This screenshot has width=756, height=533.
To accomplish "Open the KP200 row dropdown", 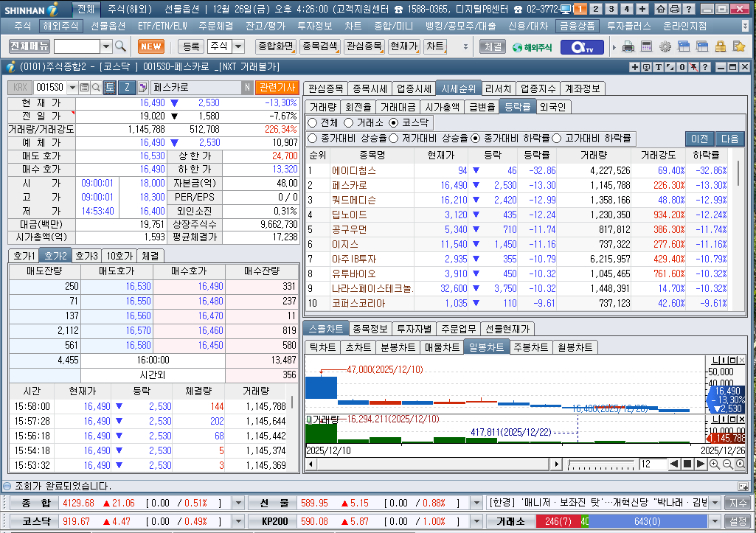I will (476, 521).
